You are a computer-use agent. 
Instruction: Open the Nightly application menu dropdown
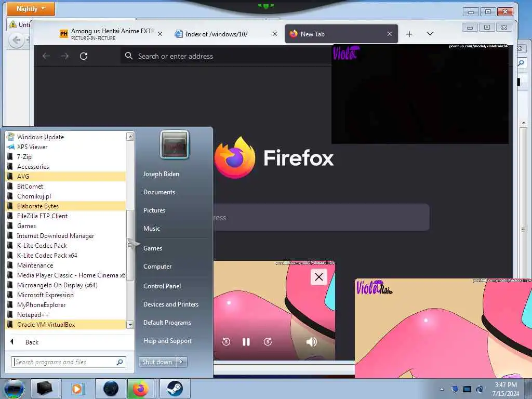31,8
